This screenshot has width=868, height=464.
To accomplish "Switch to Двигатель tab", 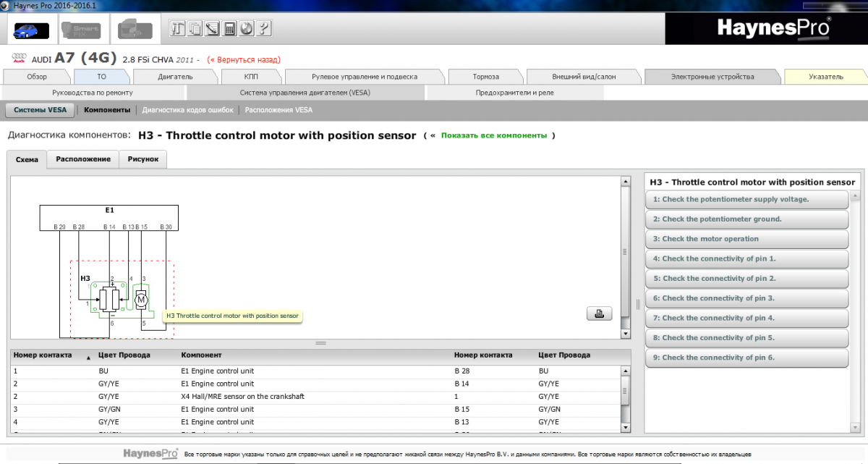I will tap(175, 77).
